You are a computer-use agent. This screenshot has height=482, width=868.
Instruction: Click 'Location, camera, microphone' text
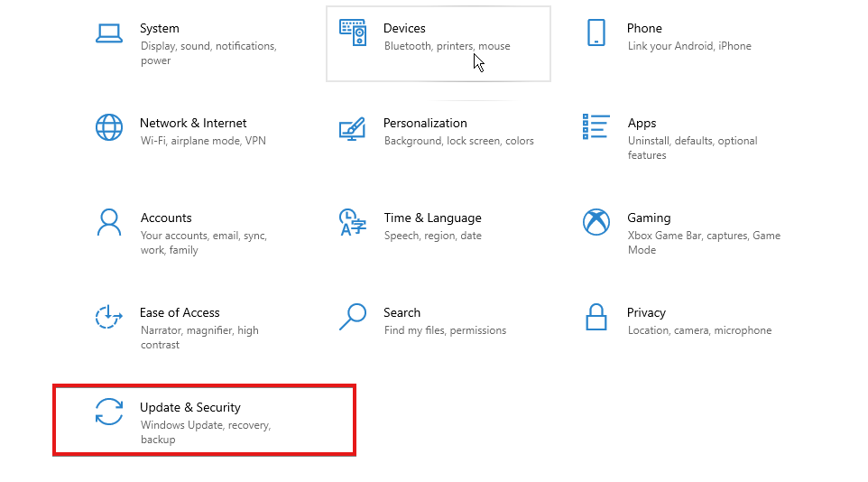(699, 330)
